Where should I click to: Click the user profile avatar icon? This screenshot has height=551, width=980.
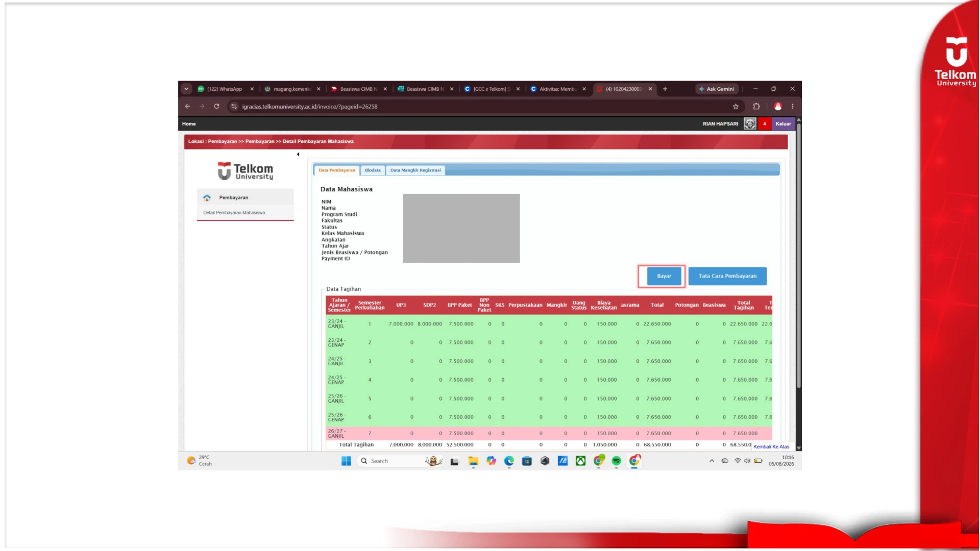tap(750, 123)
